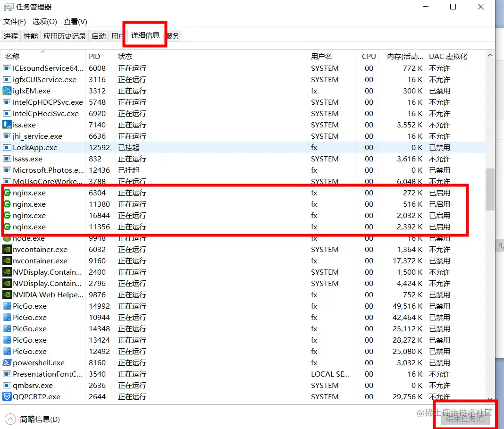
Task: Click the PicGo.exe icon with PID 14992
Action: (7, 306)
